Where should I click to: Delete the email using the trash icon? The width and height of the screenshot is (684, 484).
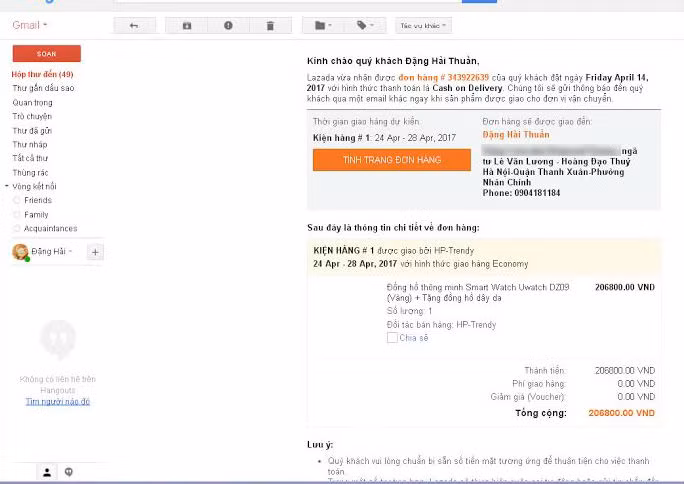[x=270, y=26]
